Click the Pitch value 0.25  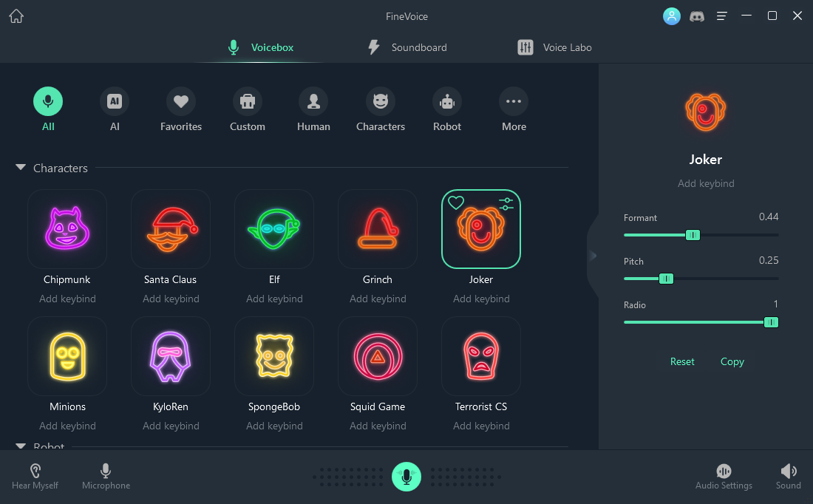click(769, 260)
